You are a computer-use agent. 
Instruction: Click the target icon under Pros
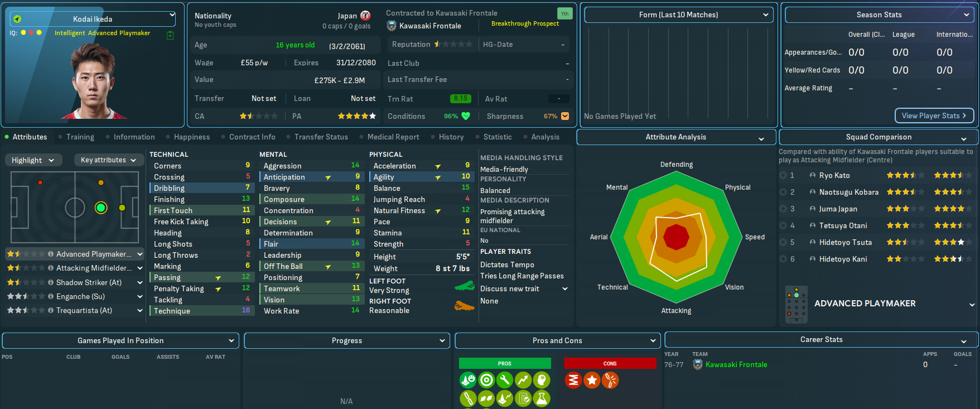click(486, 381)
